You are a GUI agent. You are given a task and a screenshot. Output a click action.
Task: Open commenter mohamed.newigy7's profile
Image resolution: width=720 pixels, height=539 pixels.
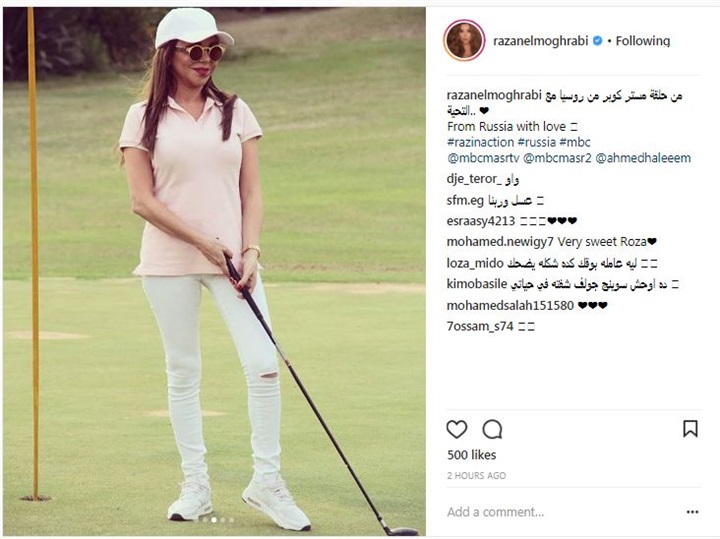point(500,241)
